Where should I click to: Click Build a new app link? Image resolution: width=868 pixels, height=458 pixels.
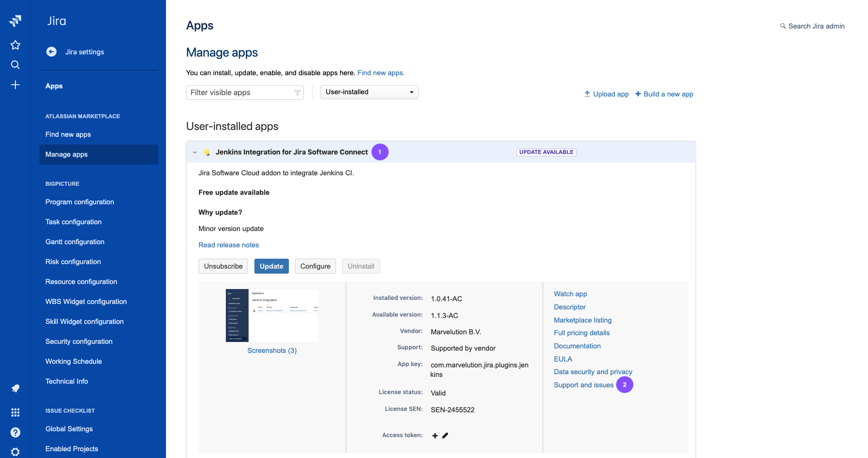click(668, 94)
